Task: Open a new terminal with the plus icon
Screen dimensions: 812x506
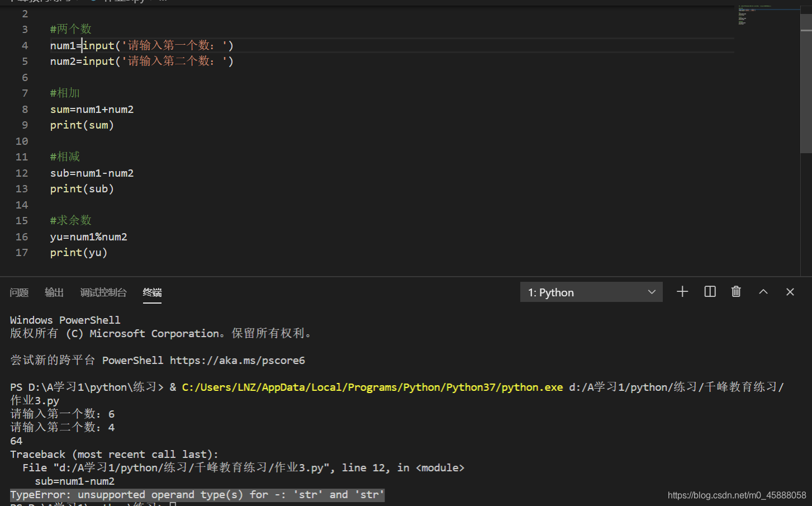Action: pos(682,291)
